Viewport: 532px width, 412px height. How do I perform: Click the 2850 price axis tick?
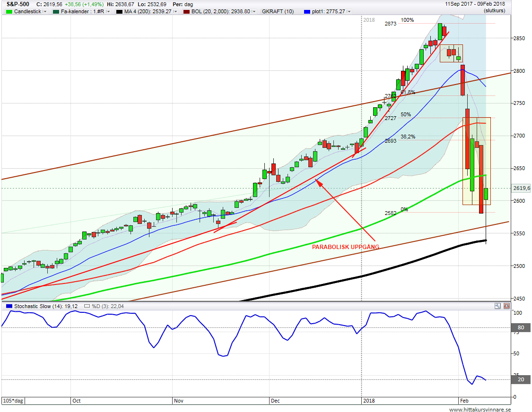(x=519, y=38)
